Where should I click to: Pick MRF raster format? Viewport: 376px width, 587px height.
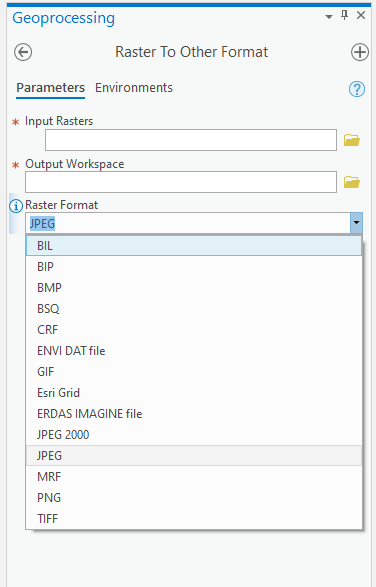coord(194,476)
